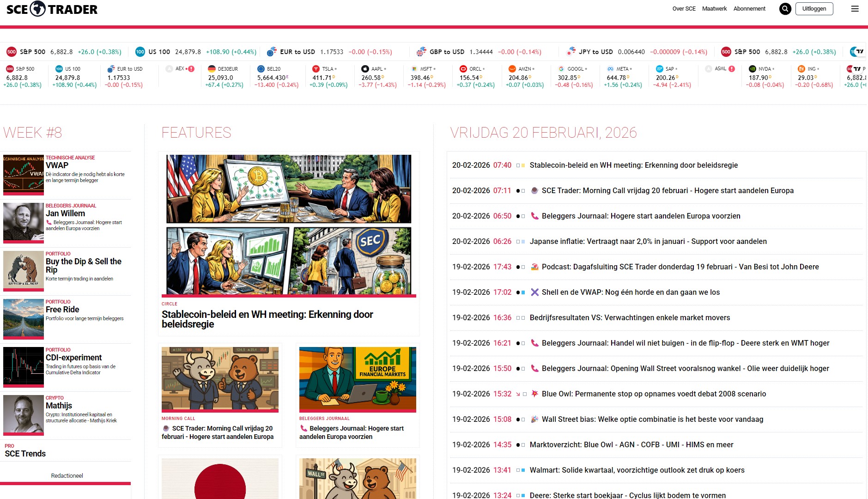The height and width of the screenshot is (499, 868).
Task: Click the Apple AAPL logo icon
Action: [365, 69]
